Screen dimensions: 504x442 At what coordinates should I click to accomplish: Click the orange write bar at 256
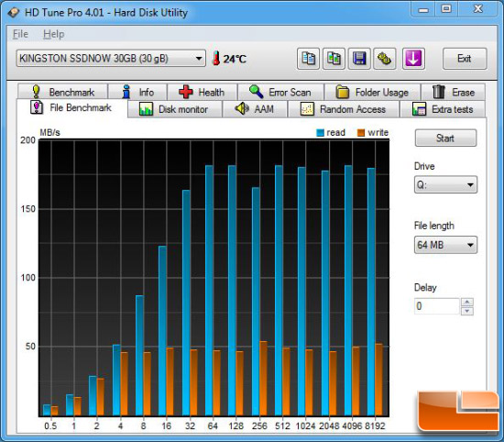pos(263,379)
